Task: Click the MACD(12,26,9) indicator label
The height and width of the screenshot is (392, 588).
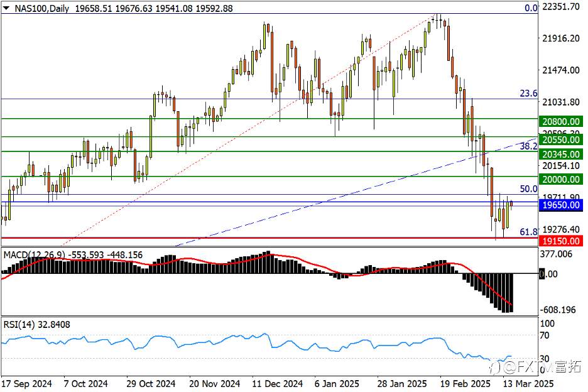Action: click(x=34, y=255)
